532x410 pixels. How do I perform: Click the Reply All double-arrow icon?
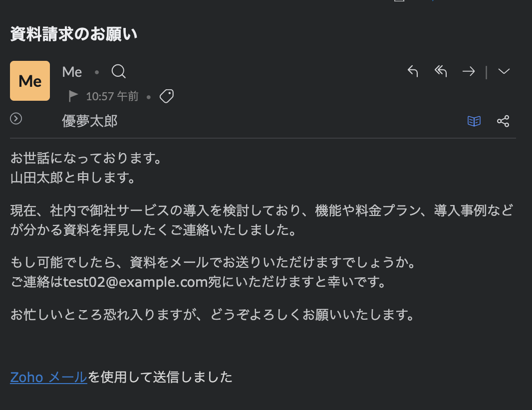coord(440,71)
